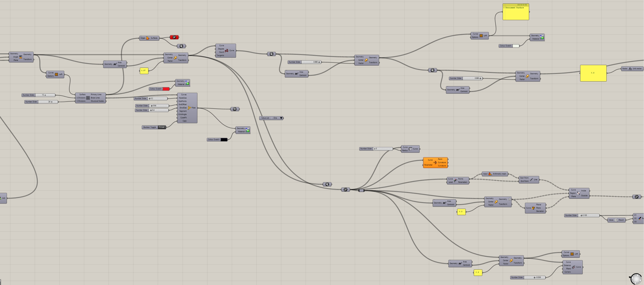Select the orange Curvature component icon
Image resolution: width=644 pixels, height=285 pixels.
pyautogui.click(x=435, y=162)
